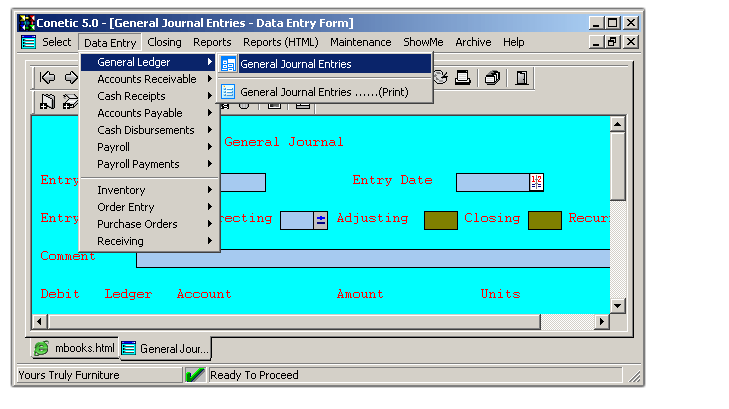The height and width of the screenshot is (409, 729).
Task: Click the Correcting field spinner arrows
Action: [x=321, y=220]
